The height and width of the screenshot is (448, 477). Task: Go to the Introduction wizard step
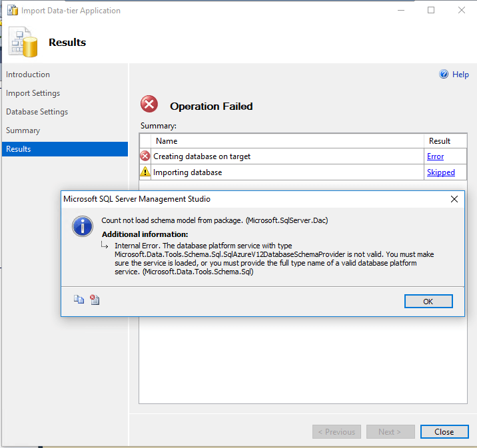tap(28, 75)
